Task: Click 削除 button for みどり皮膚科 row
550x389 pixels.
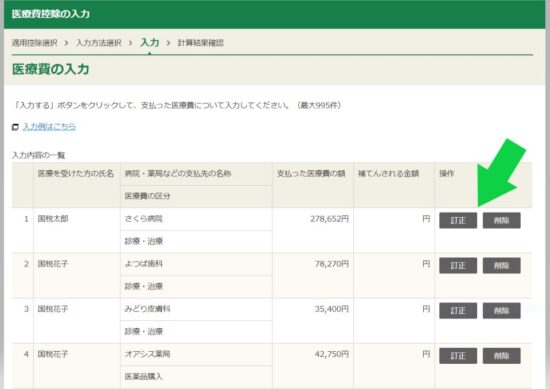Action: pos(501,310)
